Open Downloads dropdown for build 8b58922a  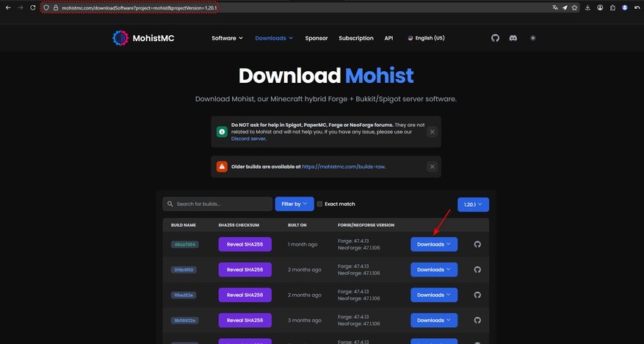click(434, 321)
